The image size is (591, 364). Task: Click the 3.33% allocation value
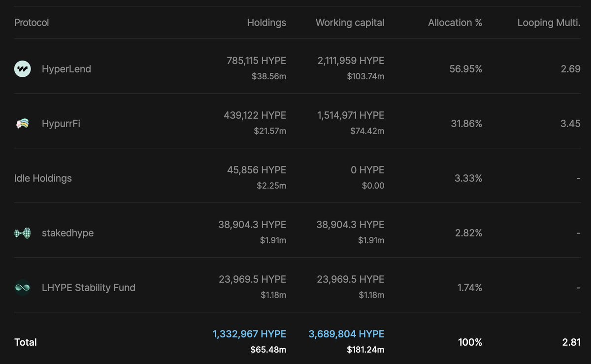(468, 178)
